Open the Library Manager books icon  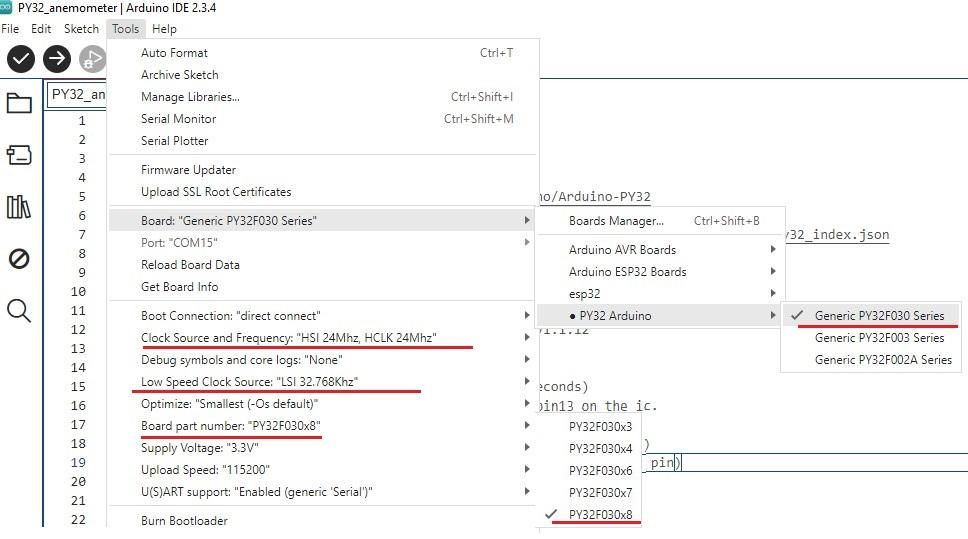click(x=19, y=207)
